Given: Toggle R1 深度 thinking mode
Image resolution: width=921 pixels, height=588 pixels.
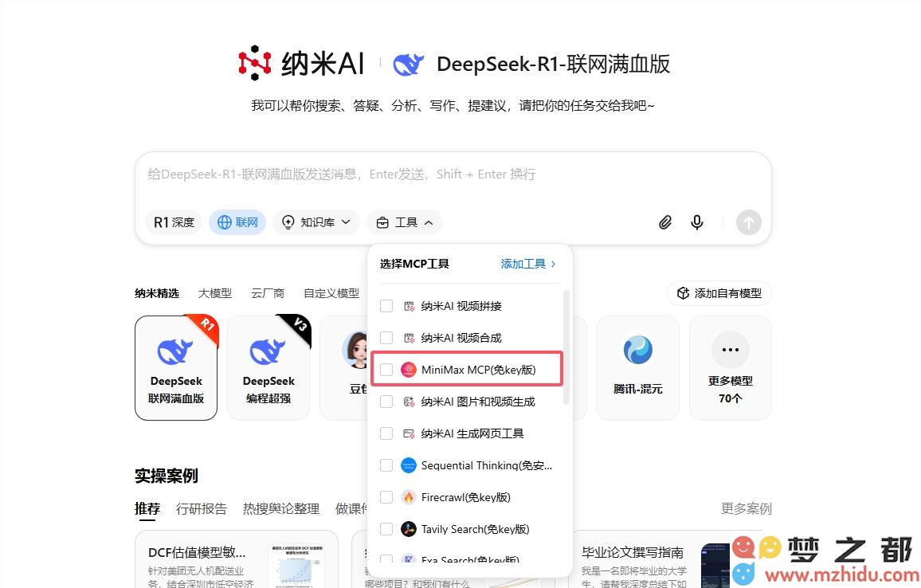Looking at the screenshot, I should click(174, 222).
